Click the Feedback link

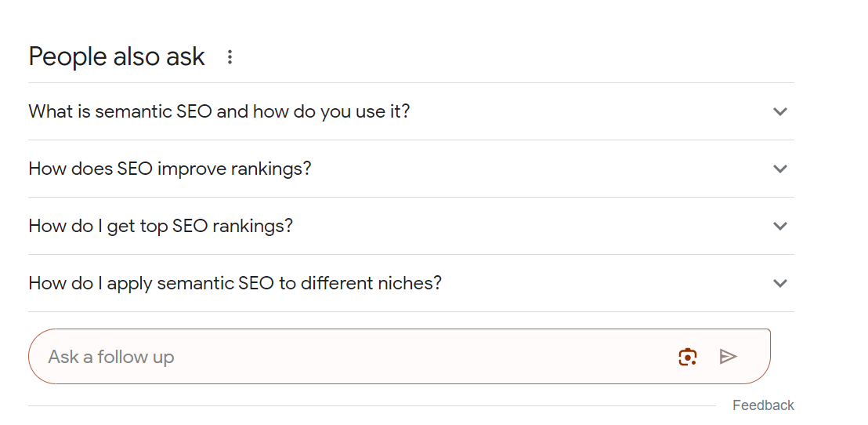click(x=763, y=405)
